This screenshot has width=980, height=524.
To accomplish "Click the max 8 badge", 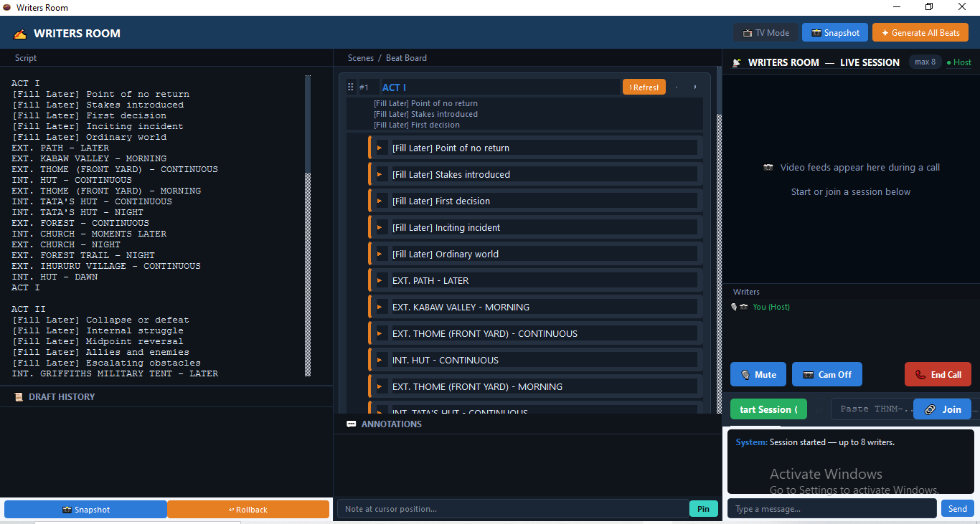I will [x=925, y=62].
